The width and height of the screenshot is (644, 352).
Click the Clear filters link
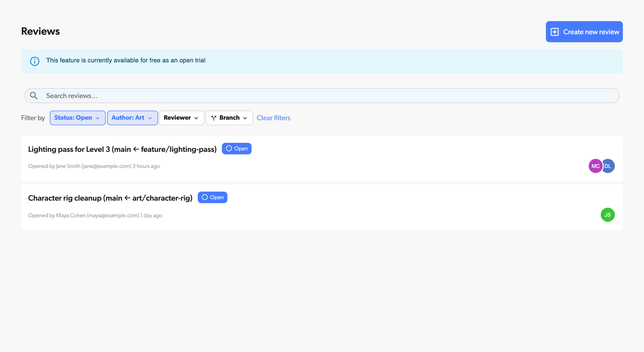(x=273, y=118)
